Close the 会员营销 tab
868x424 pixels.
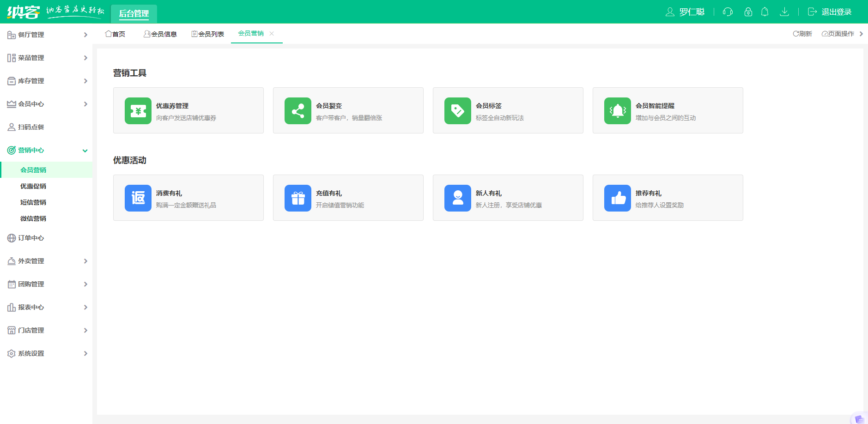(x=272, y=33)
